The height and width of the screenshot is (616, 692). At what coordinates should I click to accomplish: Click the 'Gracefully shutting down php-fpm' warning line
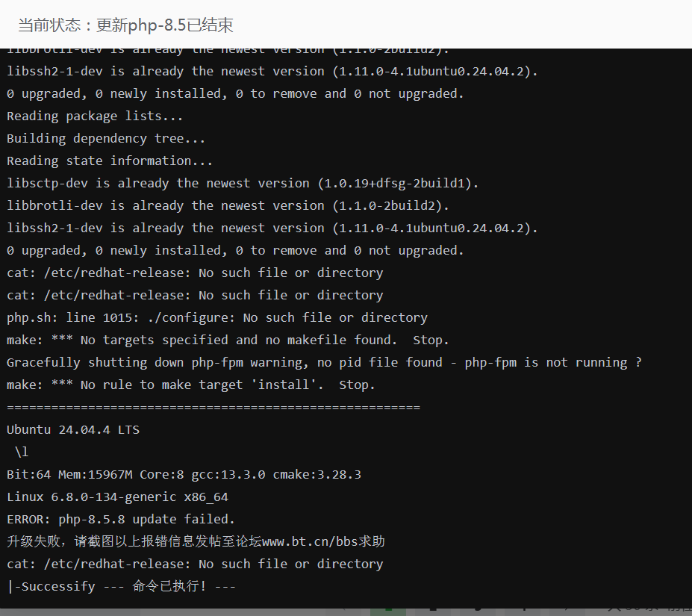pyautogui.click(x=324, y=363)
